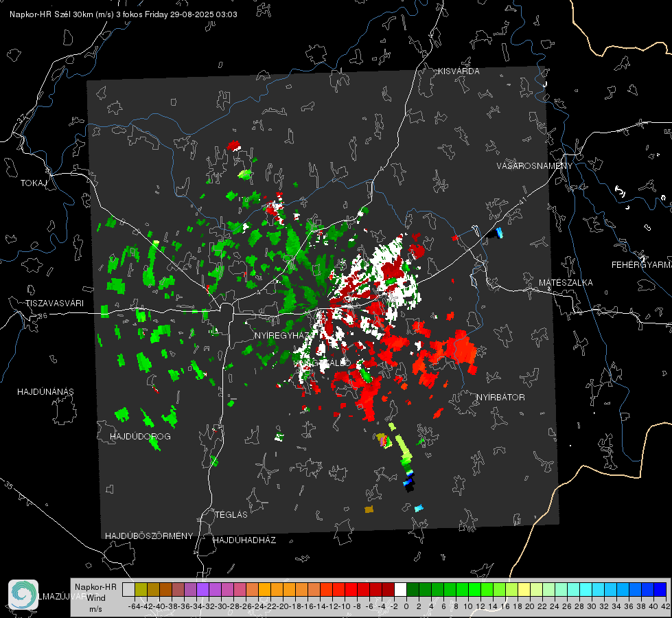Click the swirl weather logo icon
The height and width of the screenshot is (618, 672).
click(23, 595)
